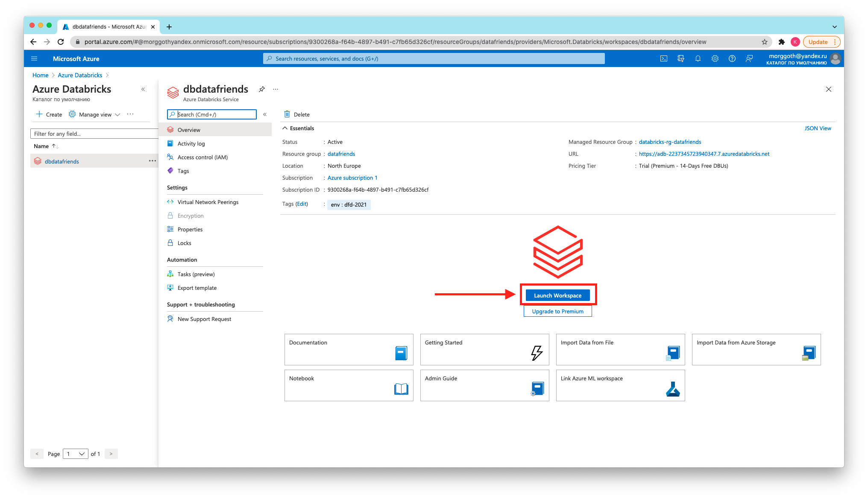Open the Admin Guide tile

(484, 385)
